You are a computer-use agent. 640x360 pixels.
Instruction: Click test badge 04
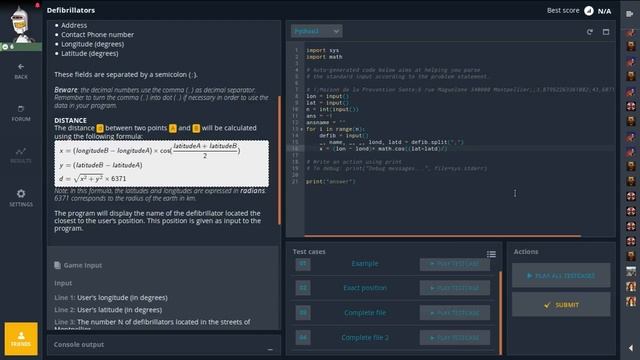click(303, 338)
